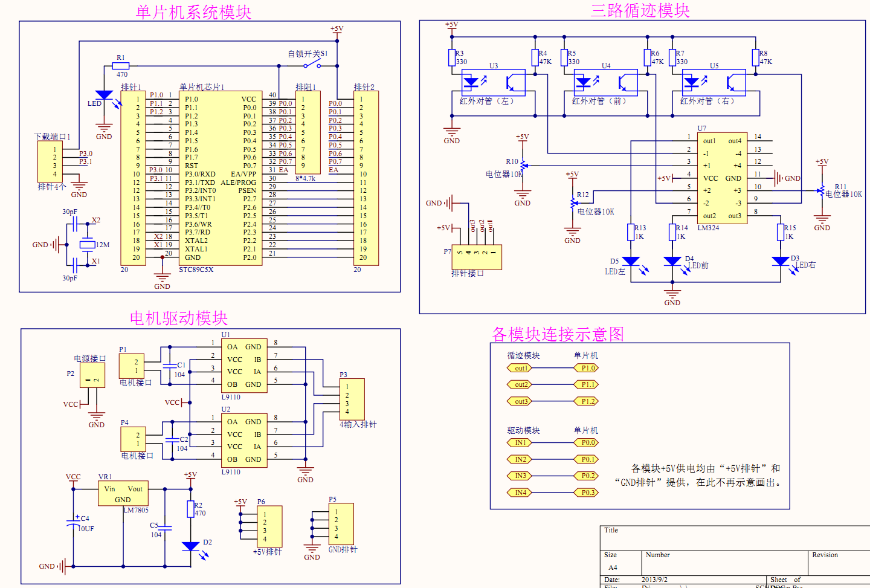Select the 排阻1 resistor array block
Screen dimensions: 870x588
308,133
